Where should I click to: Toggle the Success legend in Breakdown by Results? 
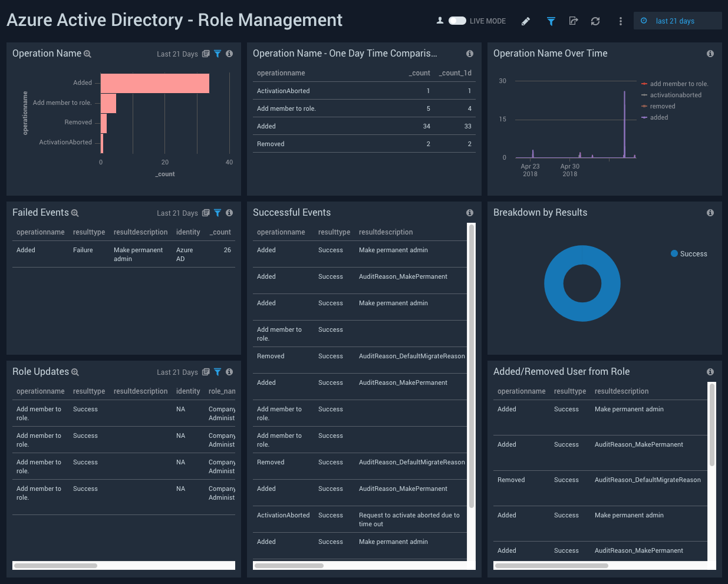pyautogui.click(x=689, y=253)
